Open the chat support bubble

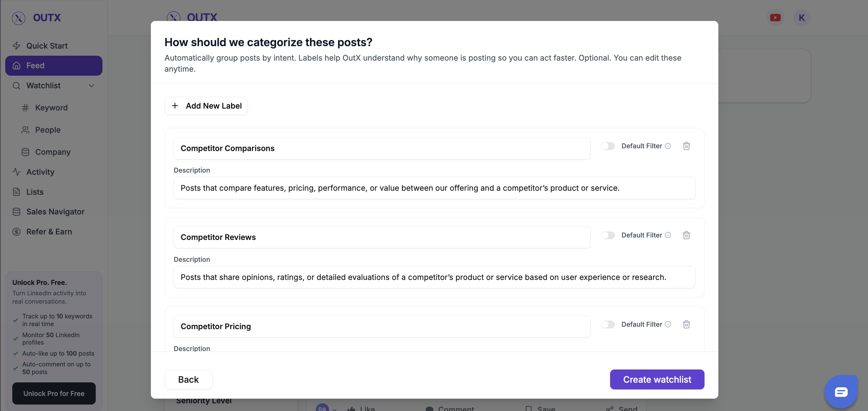pyautogui.click(x=841, y=391)
